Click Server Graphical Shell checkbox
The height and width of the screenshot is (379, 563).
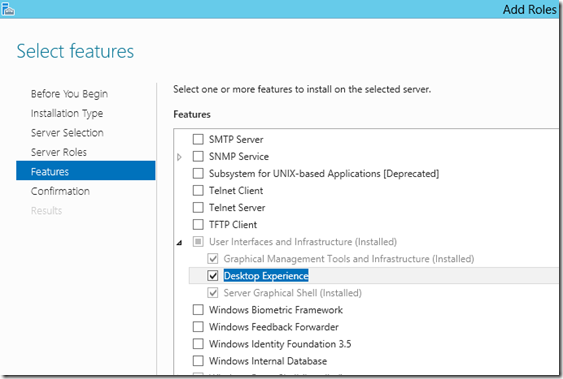213,293
